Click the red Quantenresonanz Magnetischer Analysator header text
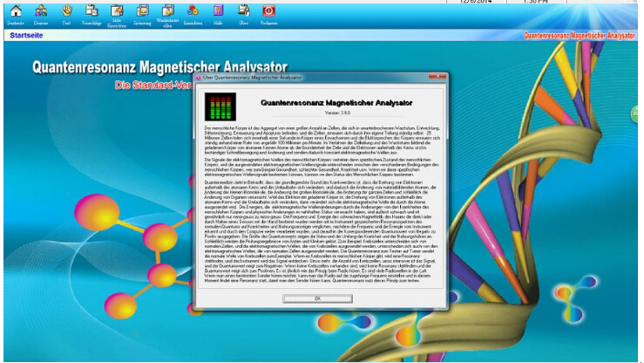 (x=580, y=36)
